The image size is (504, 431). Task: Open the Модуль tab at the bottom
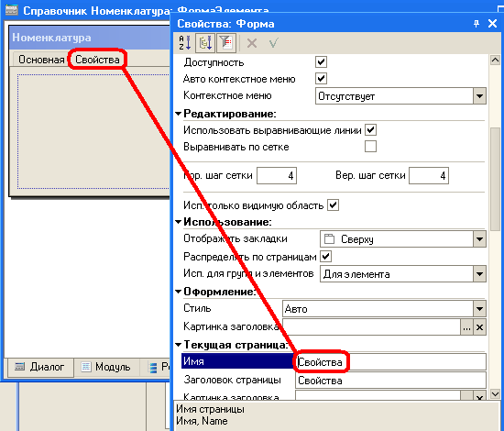point(106,367)
